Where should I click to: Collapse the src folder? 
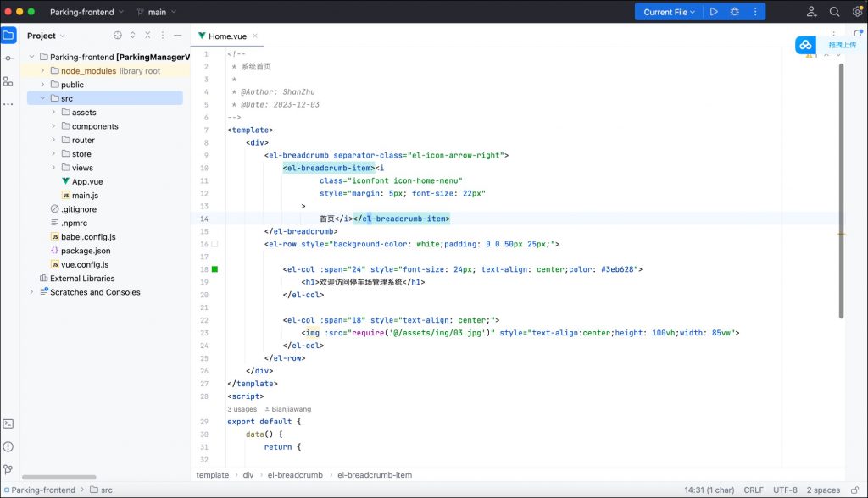pos(42,98)
